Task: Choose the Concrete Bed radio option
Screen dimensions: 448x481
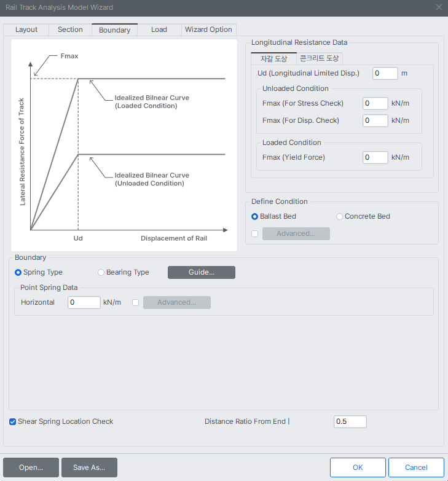Action: point(340,216)
